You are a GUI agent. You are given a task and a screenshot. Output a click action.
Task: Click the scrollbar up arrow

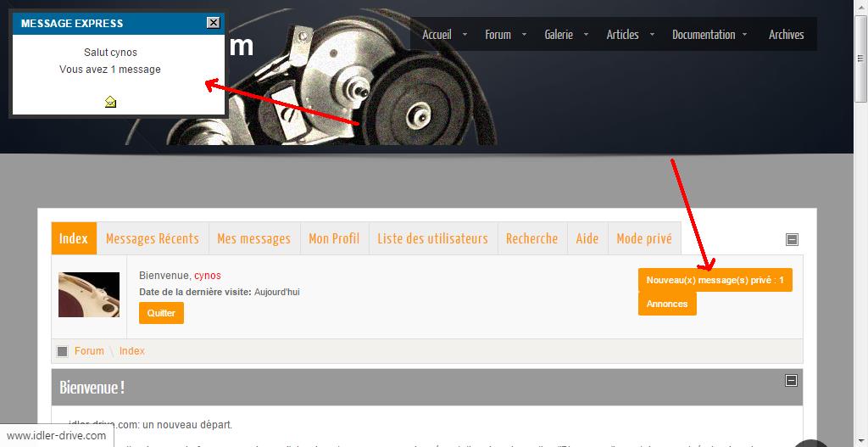tap(860, 7)
